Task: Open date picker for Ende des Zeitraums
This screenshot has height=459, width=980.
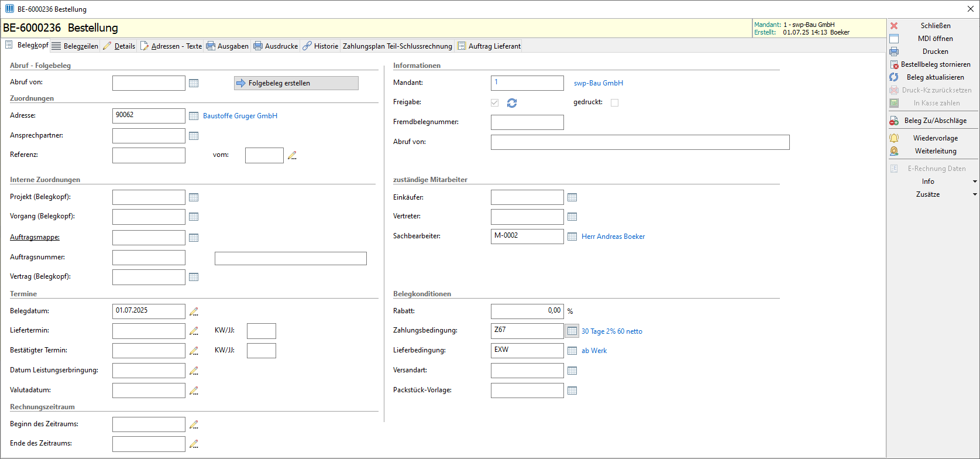Action: click(x=194, y=444)
